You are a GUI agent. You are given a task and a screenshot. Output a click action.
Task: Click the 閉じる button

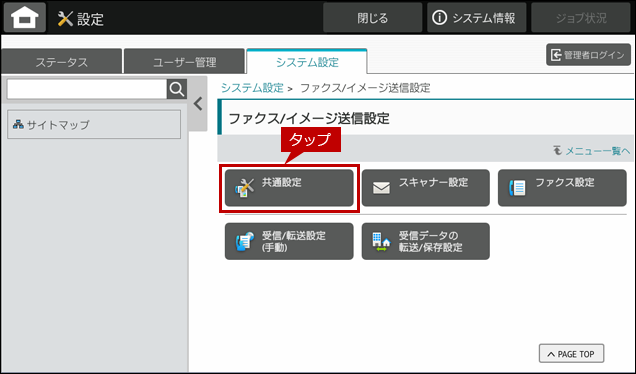(x=372, y=18)
